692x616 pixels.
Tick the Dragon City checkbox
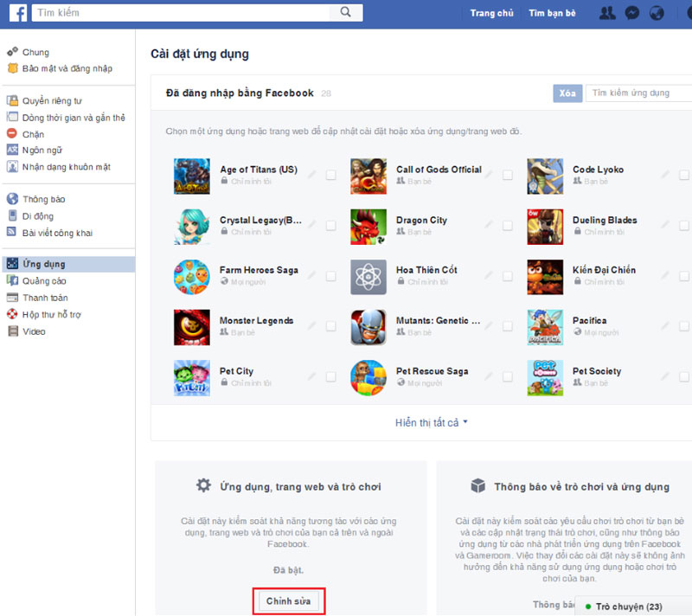[508, 226]
